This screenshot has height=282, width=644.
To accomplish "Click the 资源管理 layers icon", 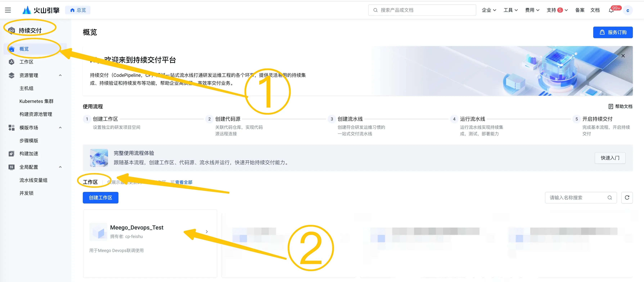I will click(12, 75).
